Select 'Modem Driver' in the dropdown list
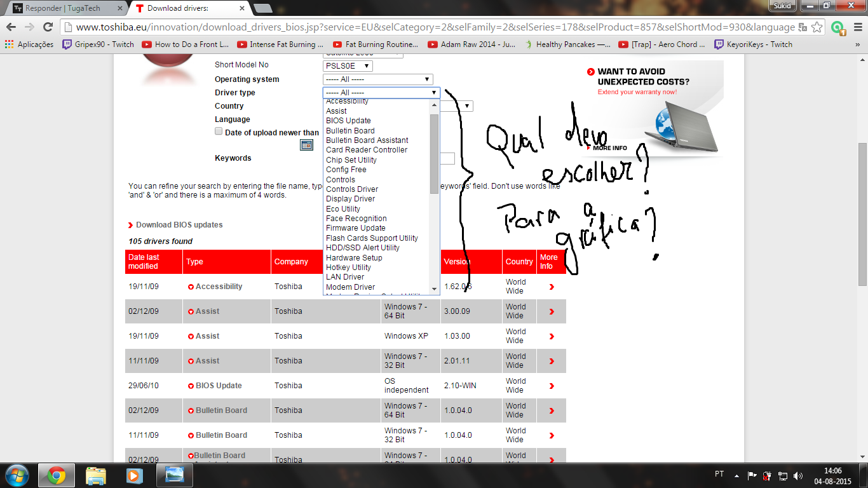The image size is (868, 488). click(350, 287)
